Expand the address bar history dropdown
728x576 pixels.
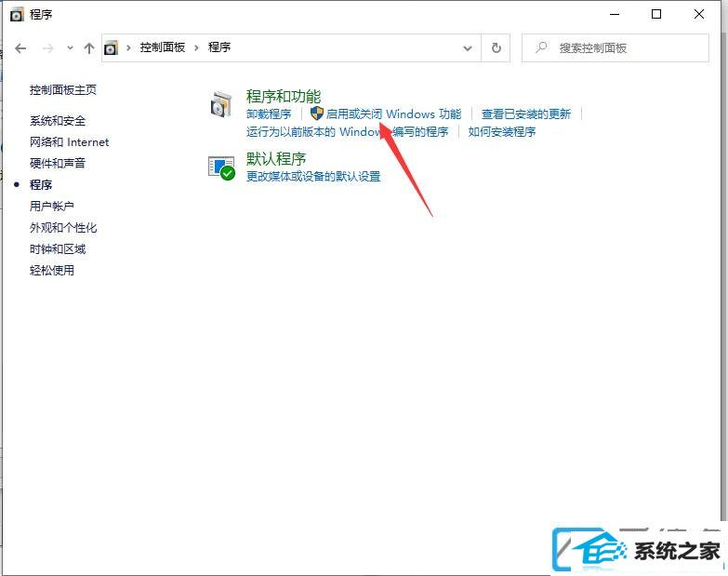468,47
